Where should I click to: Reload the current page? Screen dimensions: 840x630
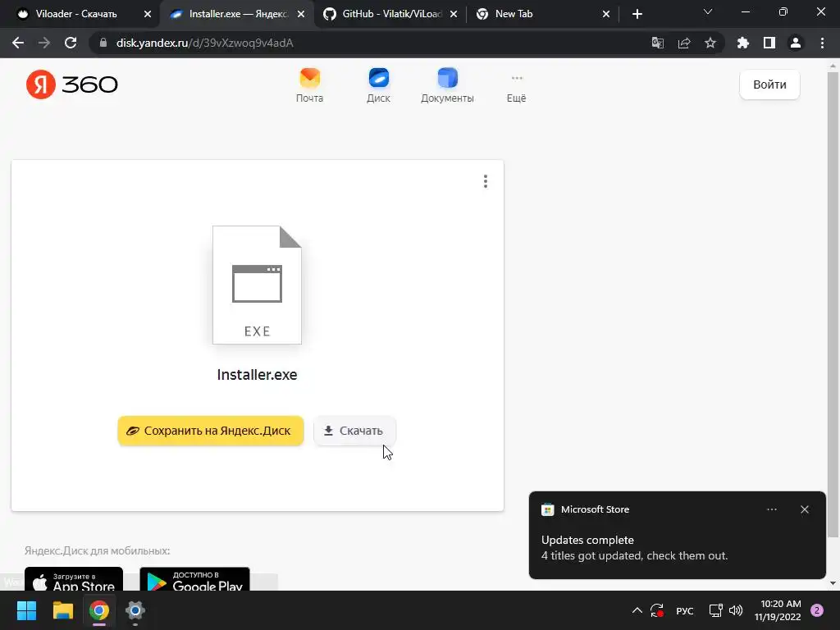(71, 43)
